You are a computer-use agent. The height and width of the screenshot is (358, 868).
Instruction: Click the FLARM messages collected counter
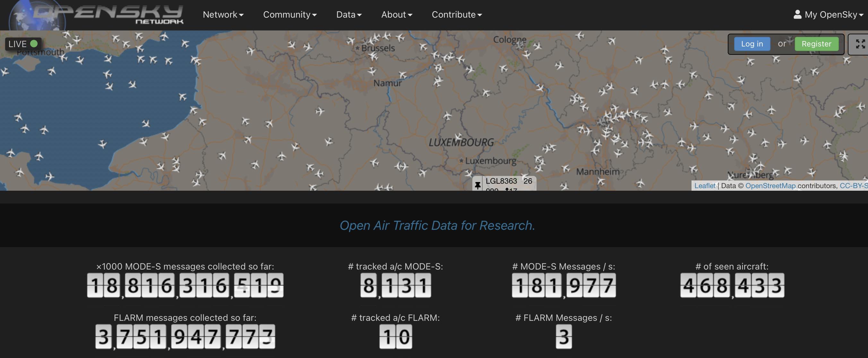coord(185,337)
